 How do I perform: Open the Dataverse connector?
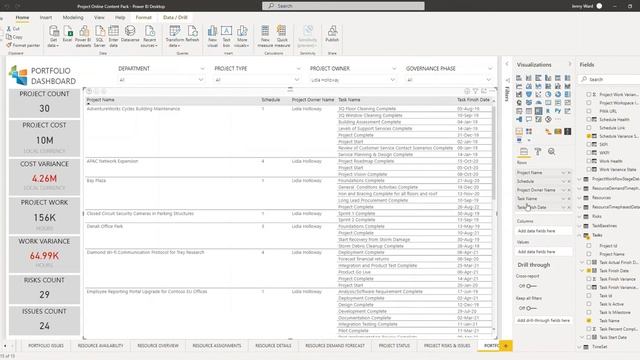pos(130,34)
